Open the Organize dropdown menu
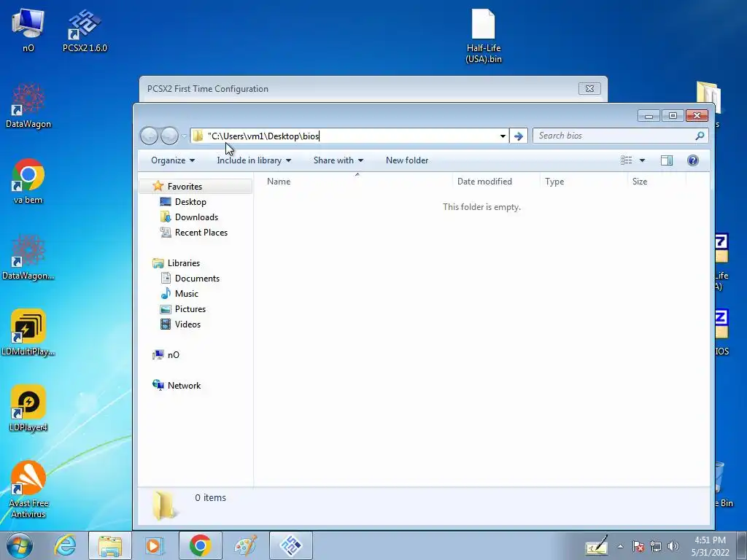The image size is (747, 560). click(x=172, y=160)
